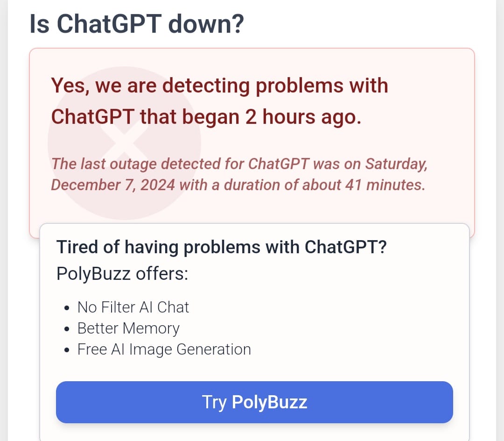Click the bullet dot beside Free AI Image Generation
This screenshot has width=504, height=441.
[x=68, y=350]
